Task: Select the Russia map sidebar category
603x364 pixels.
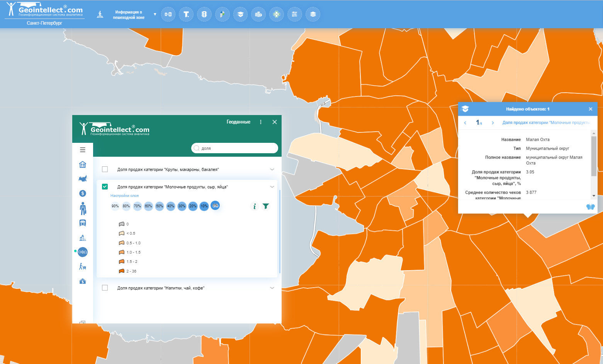Action: [x=83, y=179]
